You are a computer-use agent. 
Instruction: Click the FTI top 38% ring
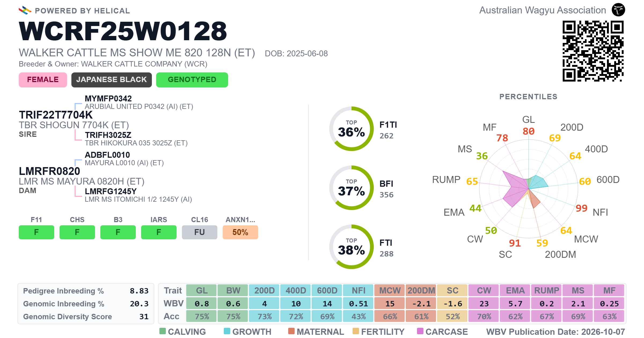[351, 247]
